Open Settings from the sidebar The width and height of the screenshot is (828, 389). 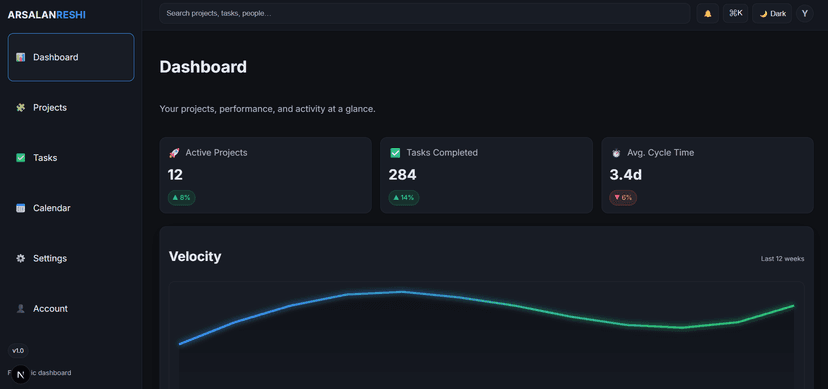coord(71,258)
